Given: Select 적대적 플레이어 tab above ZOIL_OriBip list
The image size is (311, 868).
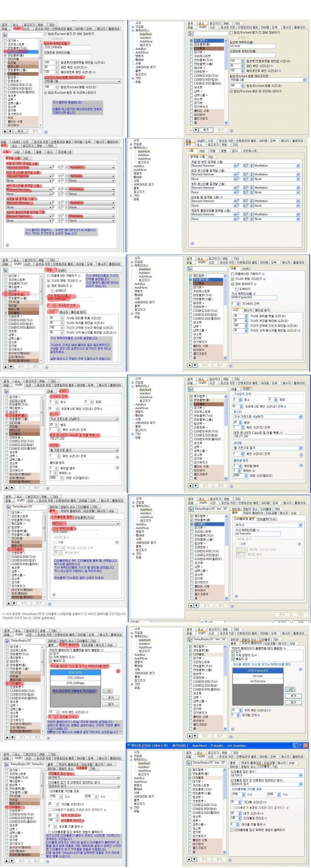Looking at the screenshot, I should [69, 645].
